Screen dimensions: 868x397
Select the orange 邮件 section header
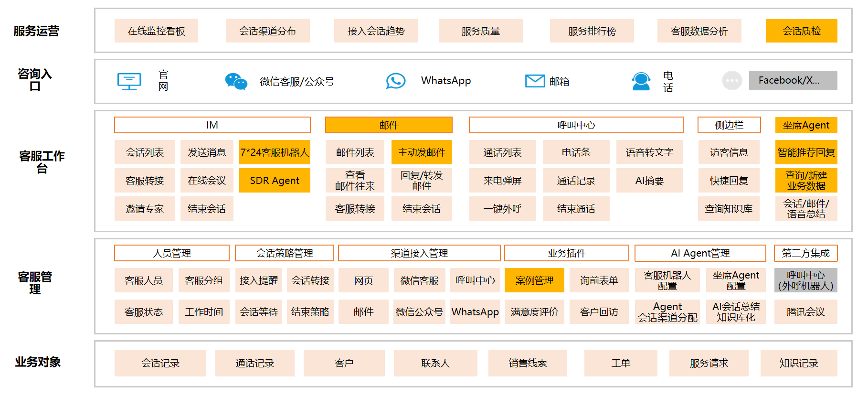(389, 125)
